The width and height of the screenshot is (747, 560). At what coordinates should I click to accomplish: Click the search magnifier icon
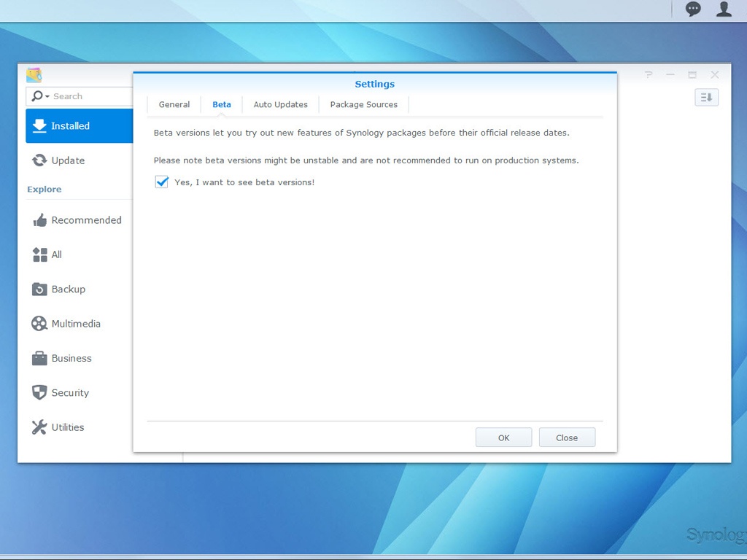click(x=36, y=96)
